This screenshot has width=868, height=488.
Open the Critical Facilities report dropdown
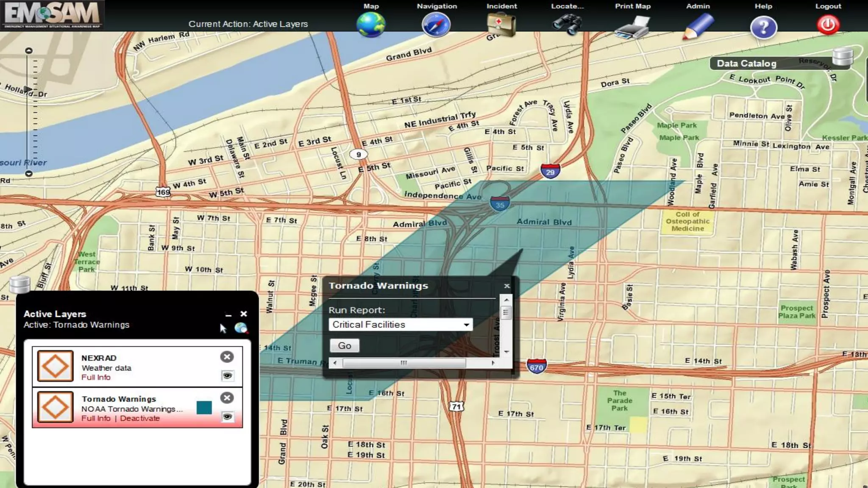pos(401,324)
